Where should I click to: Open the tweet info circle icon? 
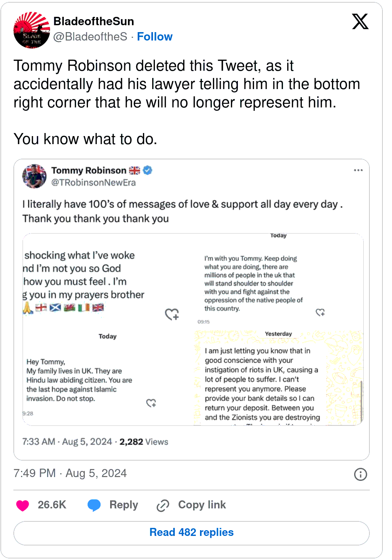(x=360, y=474)
